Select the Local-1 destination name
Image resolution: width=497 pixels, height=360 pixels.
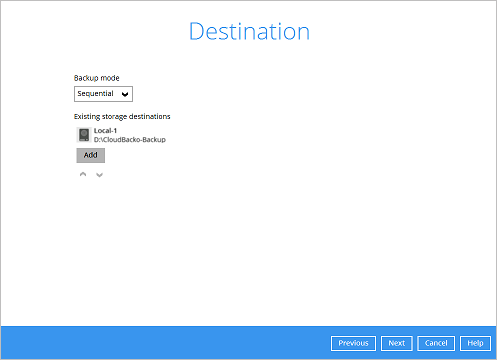pyautogui.click(x=105, y=131)
